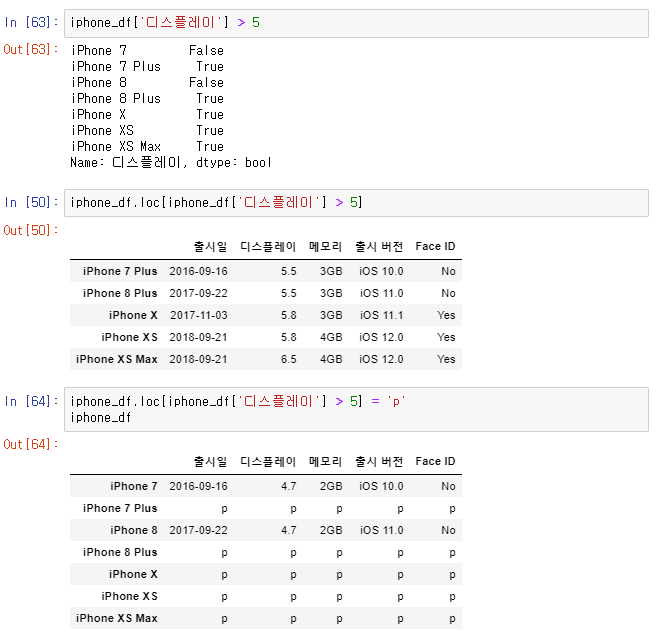The width and height of the screenshot is (660, 639).
Task: Click the iPhone XS Max row label in Out[50]
Action: 117,359
